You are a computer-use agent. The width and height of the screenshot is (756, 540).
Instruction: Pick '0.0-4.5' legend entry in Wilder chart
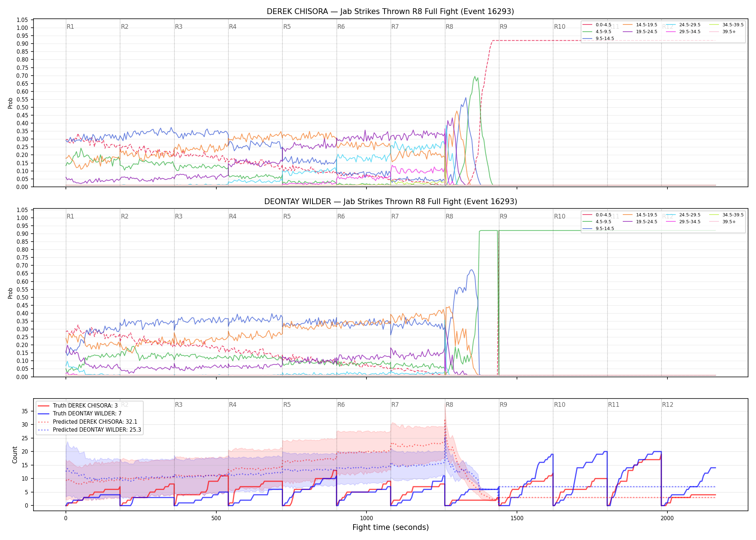[x=597, y=215]
